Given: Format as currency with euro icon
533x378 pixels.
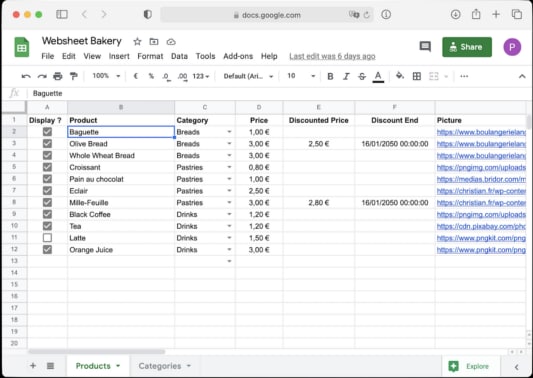Looking at the screenshot, I should click(x=135, y=76).
